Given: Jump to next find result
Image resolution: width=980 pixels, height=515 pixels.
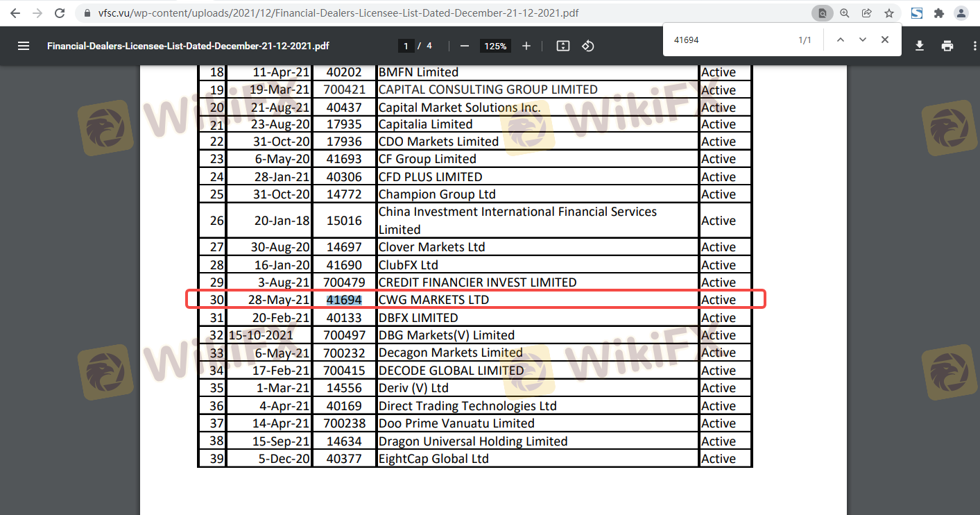Looking at the screenshot, I should pos(863,40).
